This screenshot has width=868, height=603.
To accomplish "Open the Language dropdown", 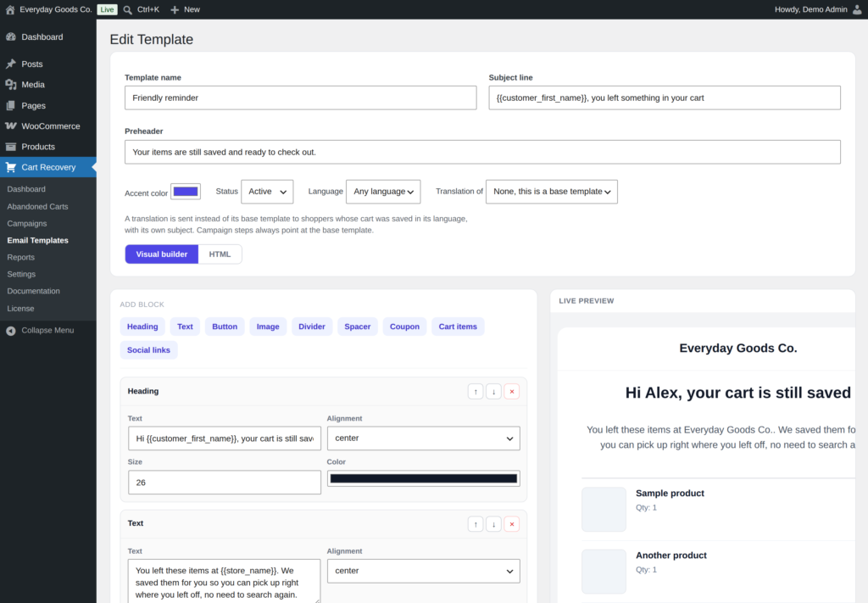I will pyautogui.click(x=383, y=192).
